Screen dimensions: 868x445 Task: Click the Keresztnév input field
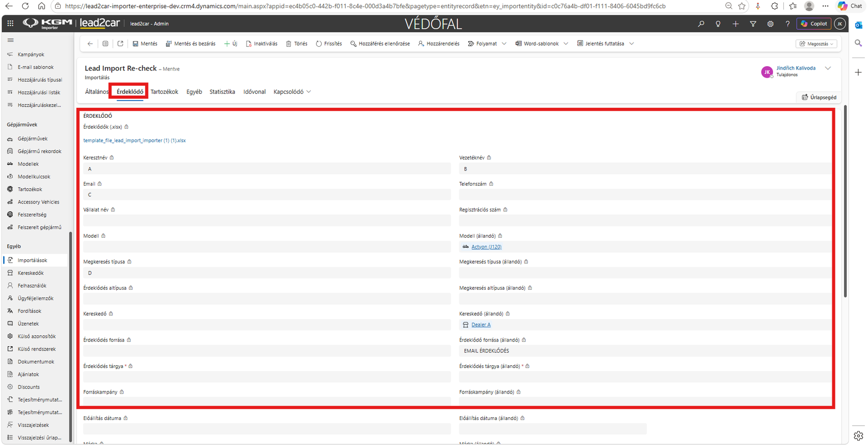point(267,169)
